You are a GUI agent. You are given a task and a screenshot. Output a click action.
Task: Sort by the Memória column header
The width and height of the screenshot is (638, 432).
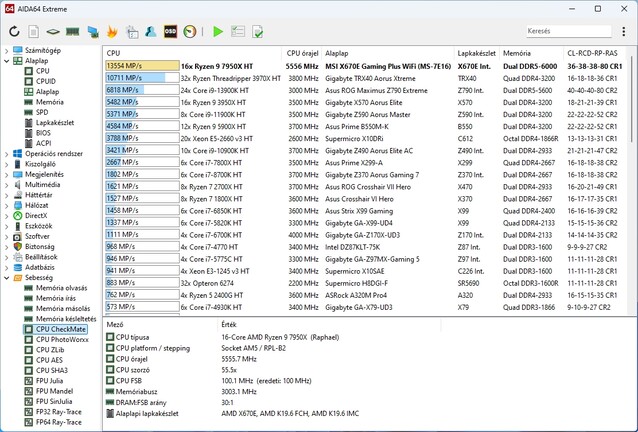coord(532,53)
